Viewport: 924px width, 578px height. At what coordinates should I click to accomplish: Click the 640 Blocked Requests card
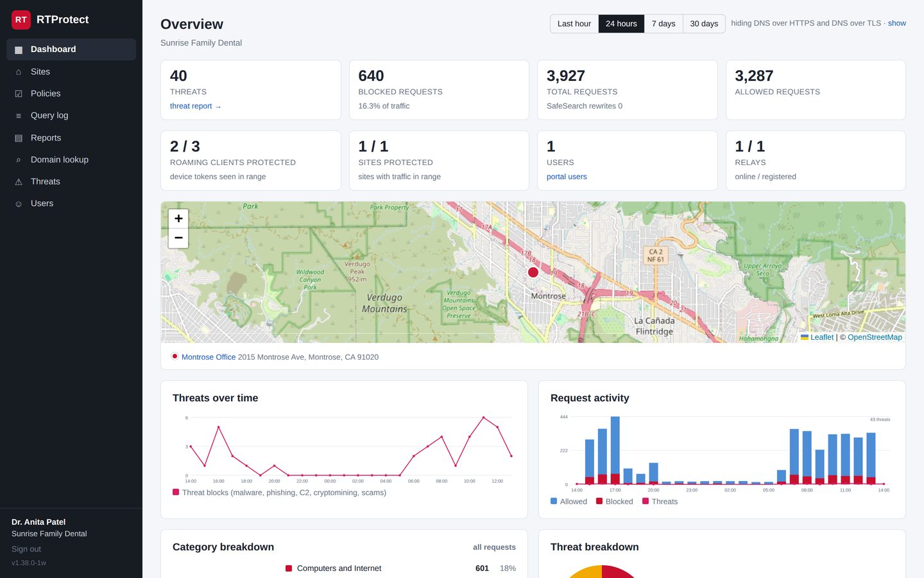click(x=439, y=90)
